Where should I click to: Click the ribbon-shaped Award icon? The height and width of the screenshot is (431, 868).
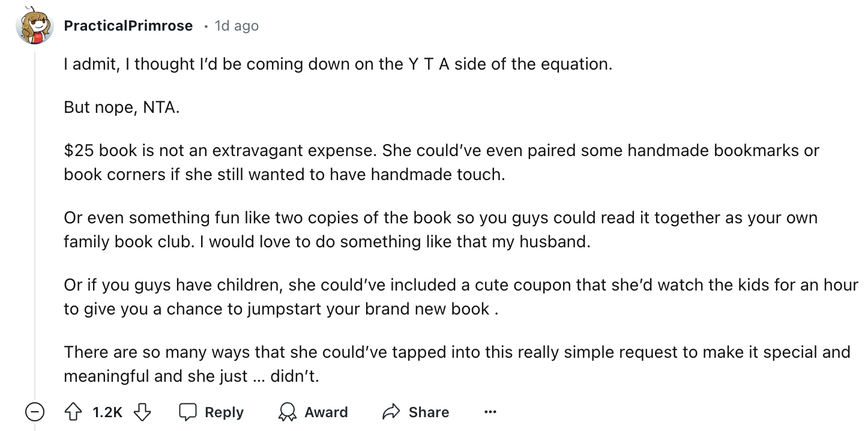point(287,412)
